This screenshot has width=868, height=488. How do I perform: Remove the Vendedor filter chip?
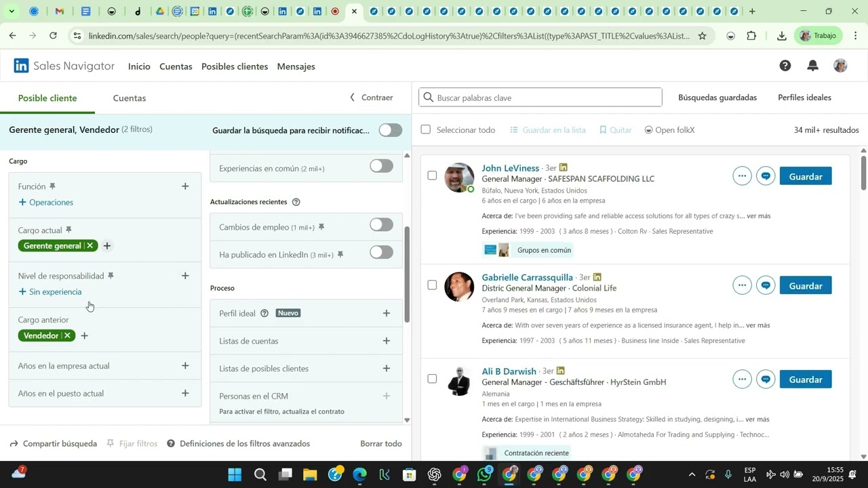click(67, 335)
